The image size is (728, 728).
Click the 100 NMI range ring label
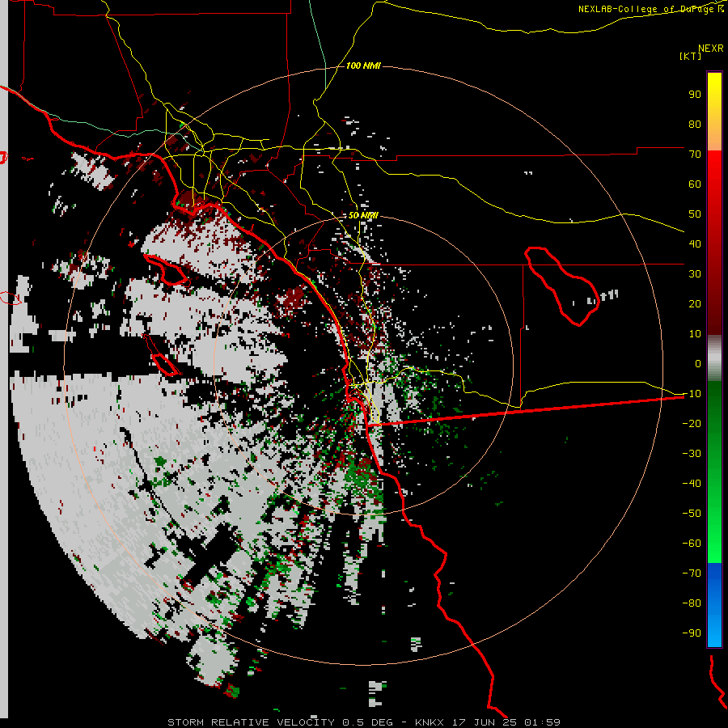point(363,66)
